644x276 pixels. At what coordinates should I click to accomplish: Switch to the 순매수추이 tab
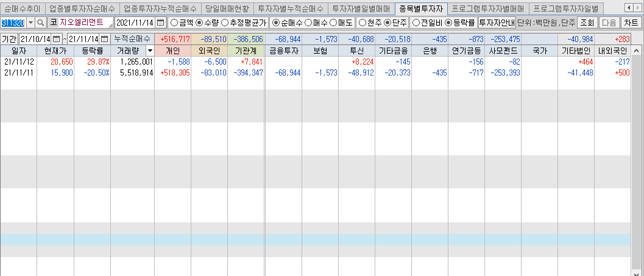coord(23,8)
